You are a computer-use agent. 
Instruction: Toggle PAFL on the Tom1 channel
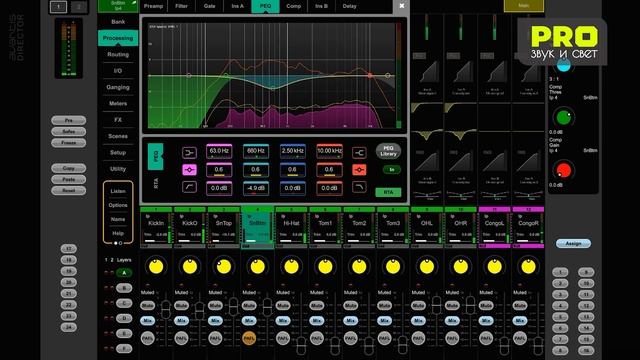[317, 338]
